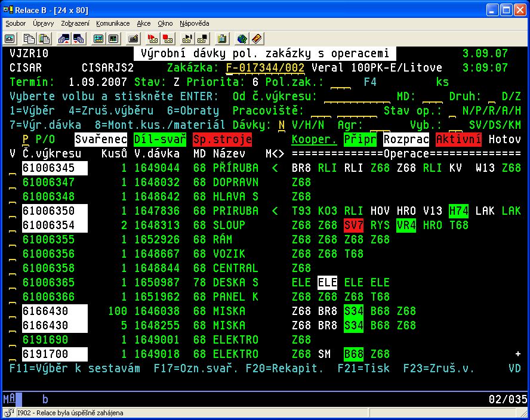Viewport: 530px width, 420px height.
Task: Open the Akce menu
Action: [144, 23]
